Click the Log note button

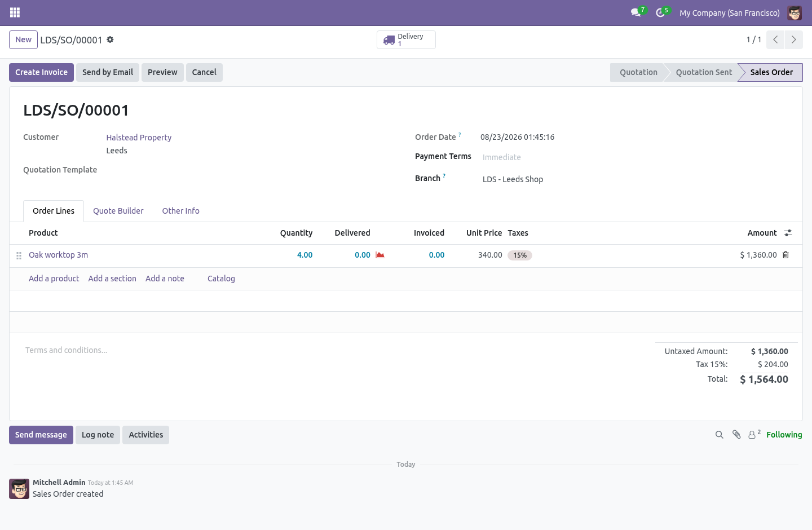98,435
